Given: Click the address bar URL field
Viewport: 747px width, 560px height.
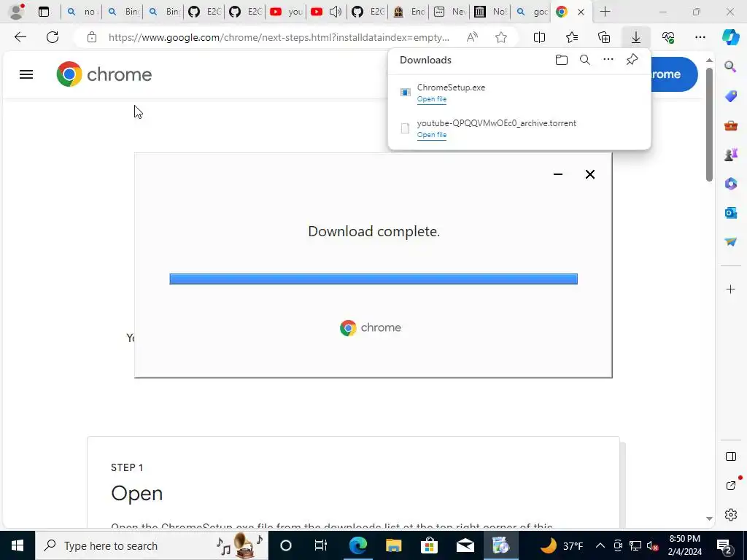Looking at the screenshot, I should (x=279, y=37).
